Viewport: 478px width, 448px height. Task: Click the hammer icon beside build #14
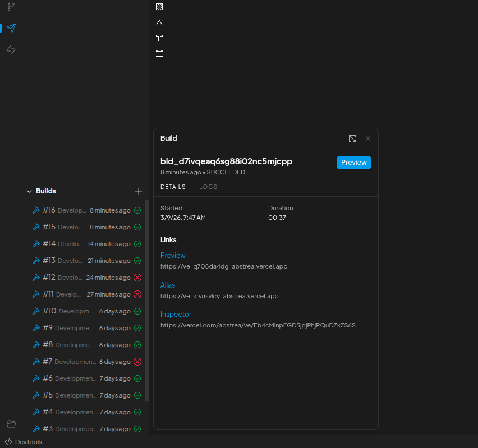coord(36,244)
